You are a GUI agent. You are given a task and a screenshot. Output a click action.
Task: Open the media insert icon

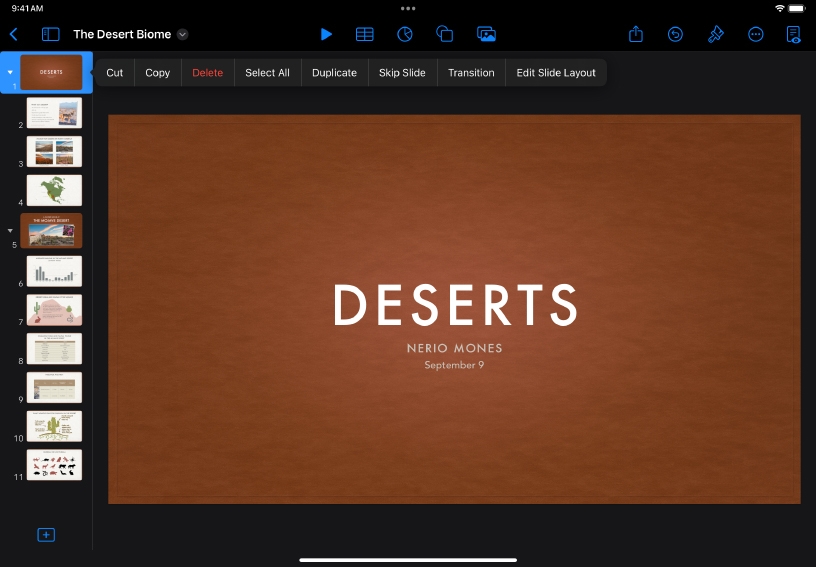coord(486,34)
